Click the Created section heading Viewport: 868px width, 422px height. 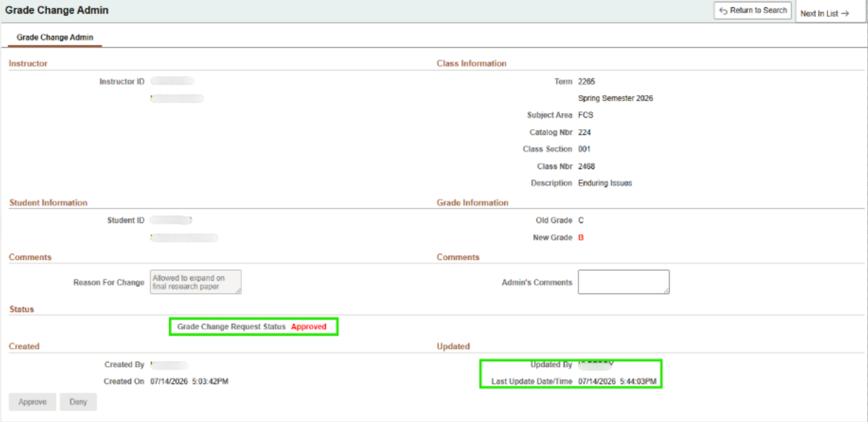[24, 346]
